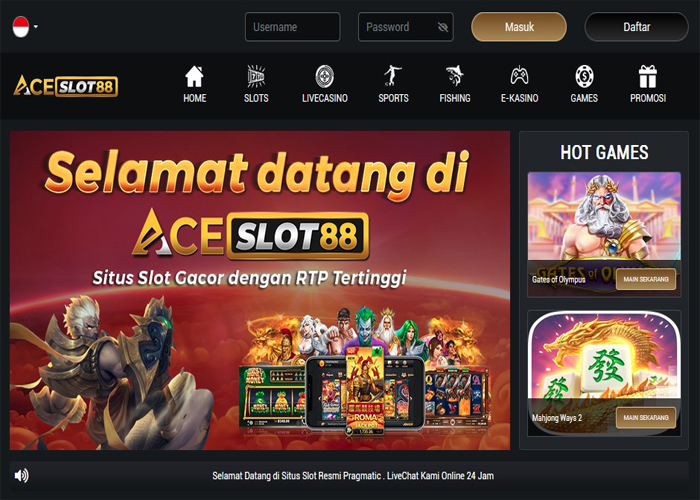Viewport: 700px width, 500px height.
Task: Select the Slots machine icon
Action: coord(256,76)
